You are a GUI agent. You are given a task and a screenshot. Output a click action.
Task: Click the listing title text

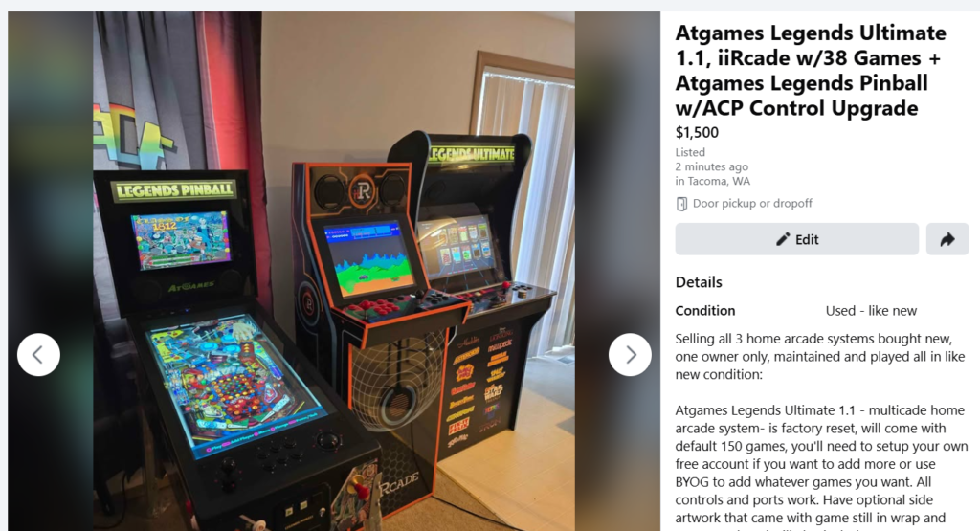(811, 70)
